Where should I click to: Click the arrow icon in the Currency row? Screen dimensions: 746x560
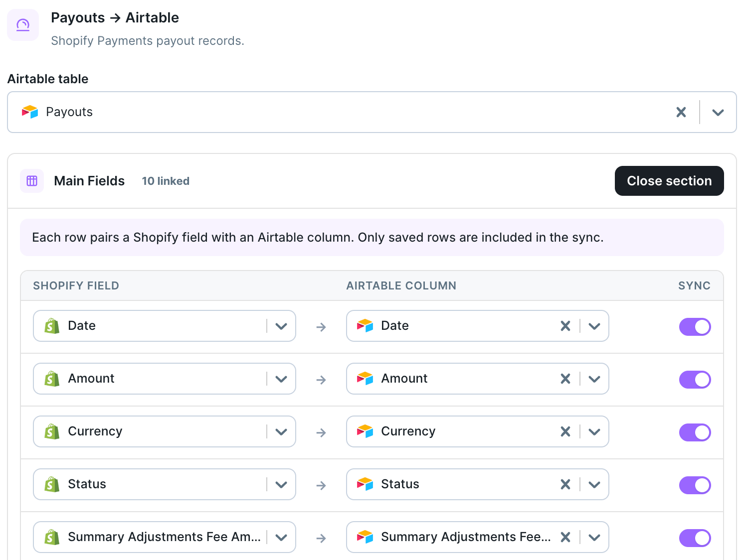321,432
